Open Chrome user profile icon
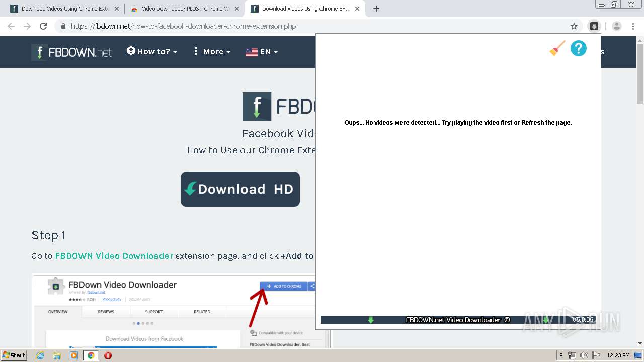This screenshot has height=362, width=644. (617, 26)
